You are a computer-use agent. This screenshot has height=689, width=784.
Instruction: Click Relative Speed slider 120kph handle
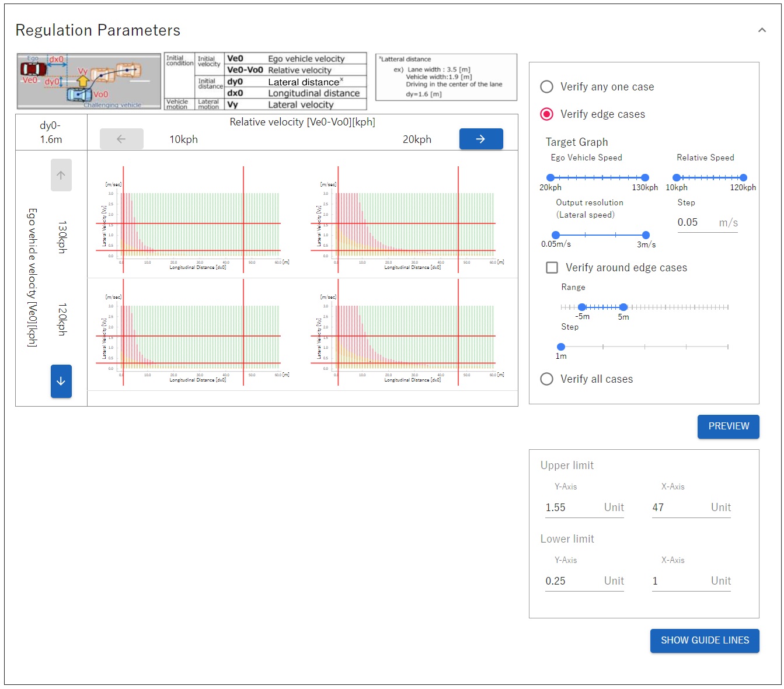[x=743, y=177]
